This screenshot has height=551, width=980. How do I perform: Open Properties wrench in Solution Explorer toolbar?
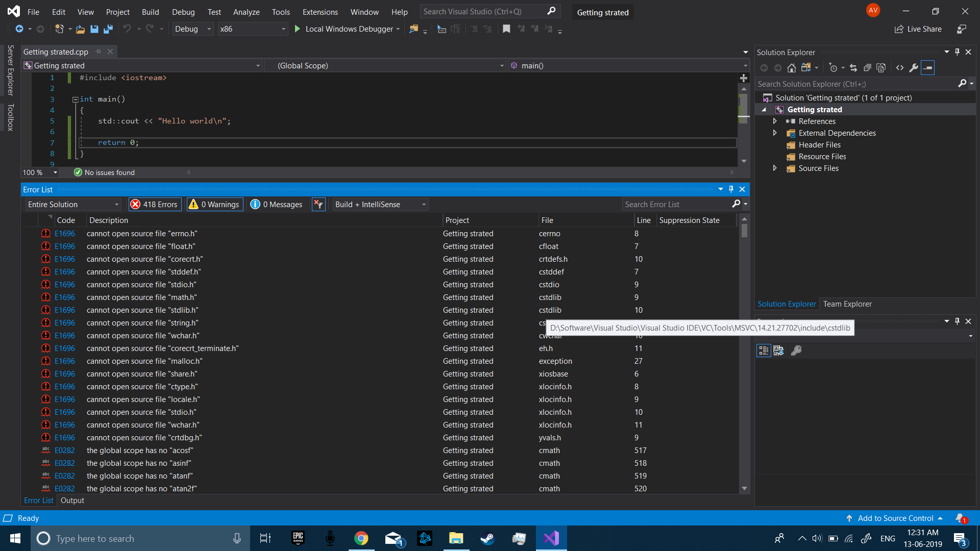pyautogui.click(x=914, y=68)
